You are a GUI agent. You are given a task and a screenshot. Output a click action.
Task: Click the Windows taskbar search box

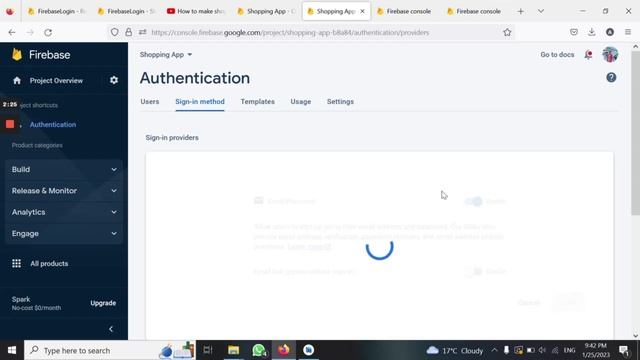coord(110,350)
